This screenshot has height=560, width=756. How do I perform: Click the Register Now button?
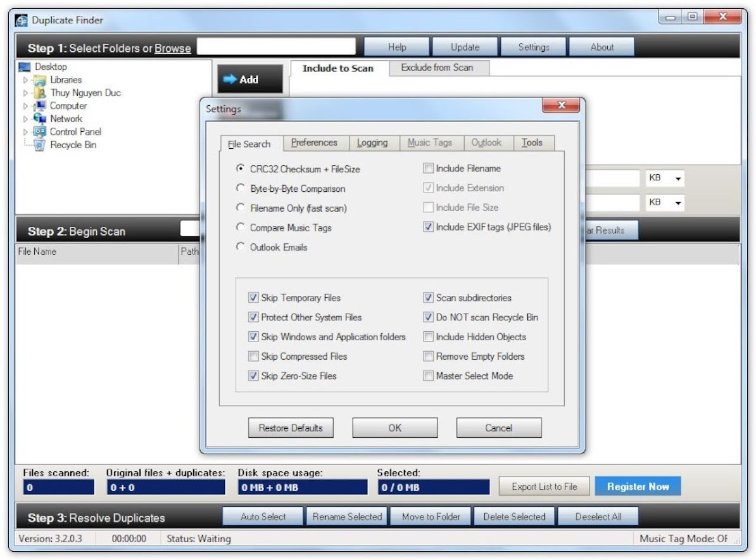coord(638,487)
